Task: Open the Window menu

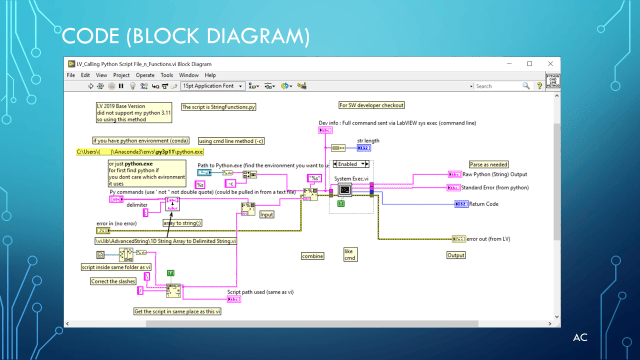Action: [189, 75]
